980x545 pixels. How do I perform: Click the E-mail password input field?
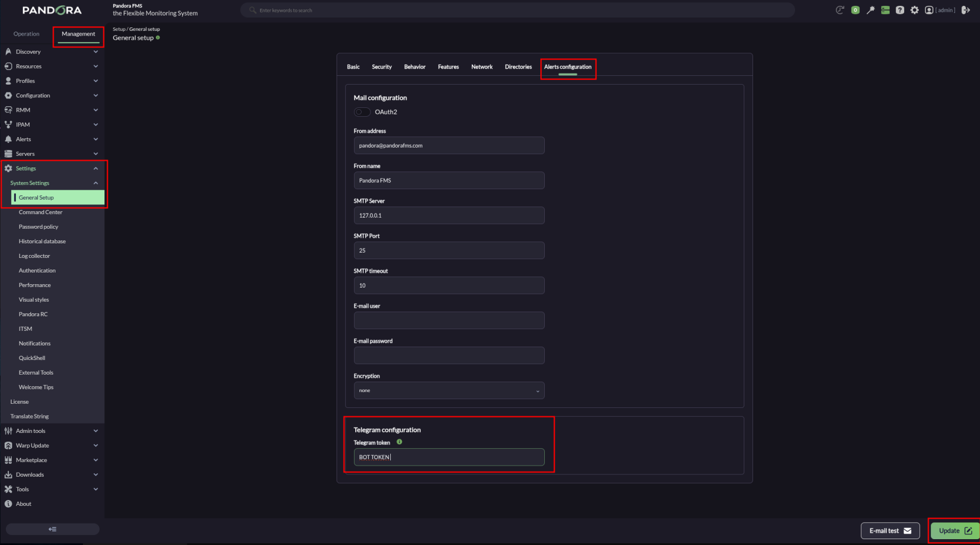449,355
